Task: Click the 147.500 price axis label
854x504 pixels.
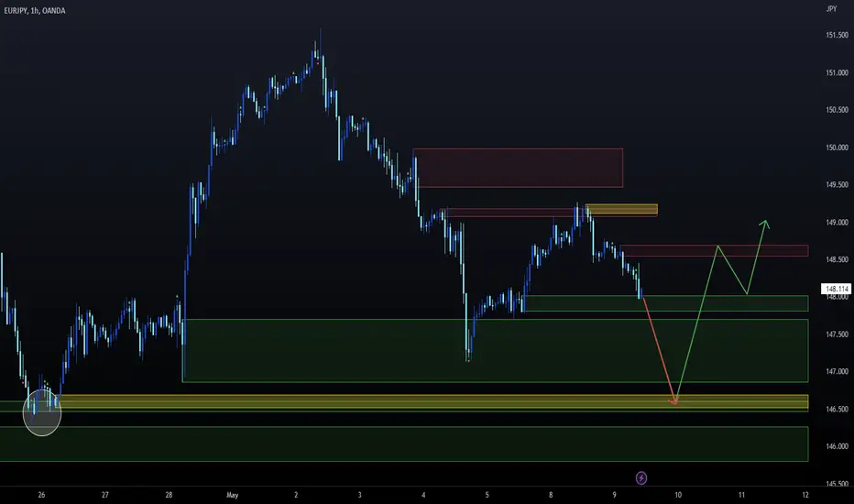Action: tap(838, 334)
